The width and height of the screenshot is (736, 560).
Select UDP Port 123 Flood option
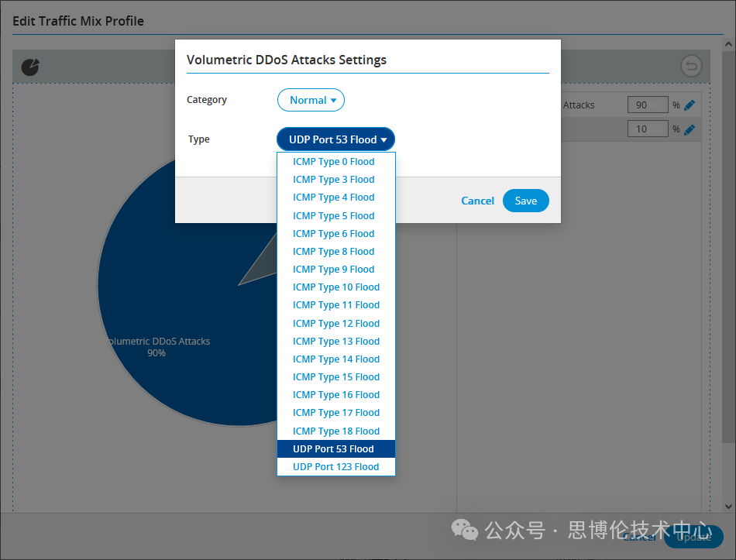(335, 467)
